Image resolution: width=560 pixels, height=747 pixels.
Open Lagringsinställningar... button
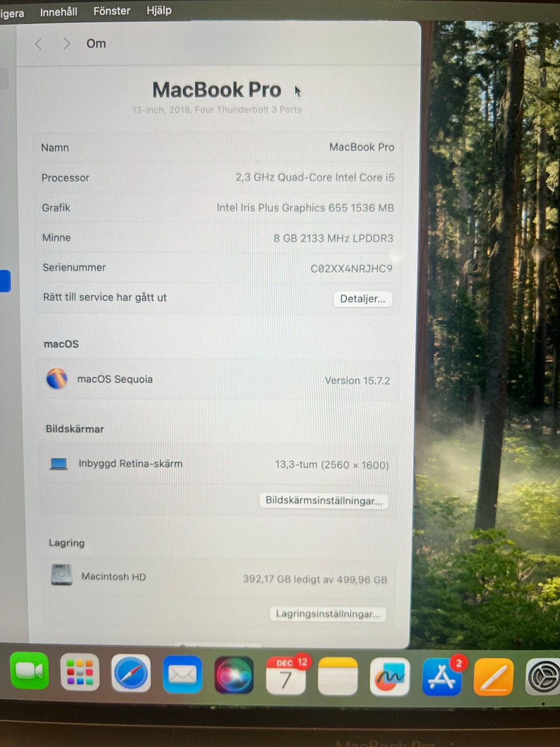pos(327,613)
